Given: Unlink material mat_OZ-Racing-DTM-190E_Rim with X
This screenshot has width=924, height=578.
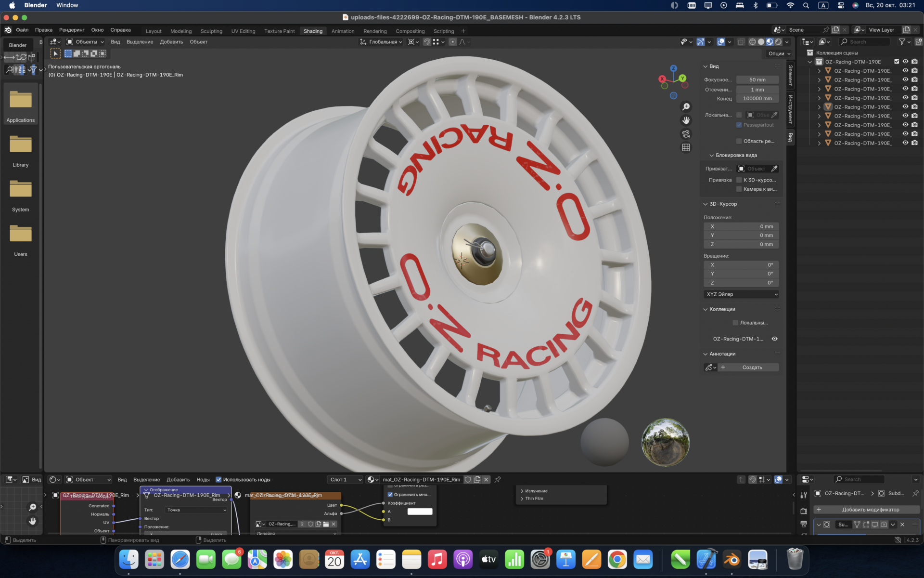Looking at the screenshot, I should pos(486,479).
